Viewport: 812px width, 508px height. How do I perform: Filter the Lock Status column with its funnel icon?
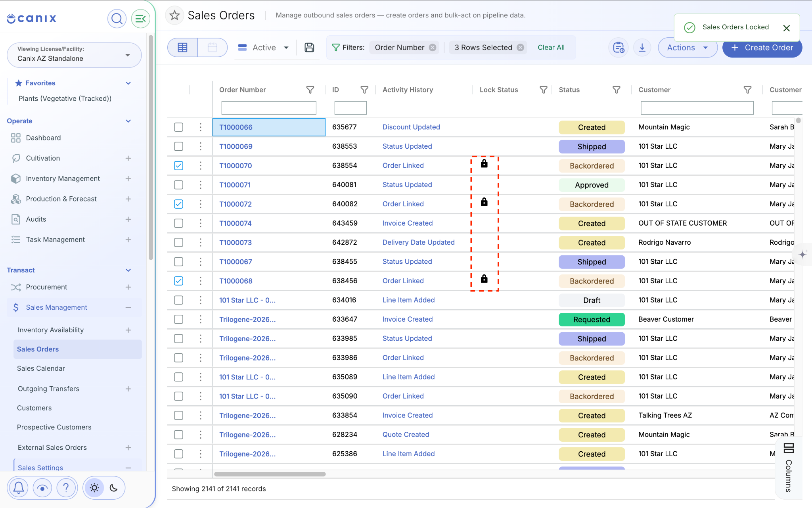pos(544,90)
